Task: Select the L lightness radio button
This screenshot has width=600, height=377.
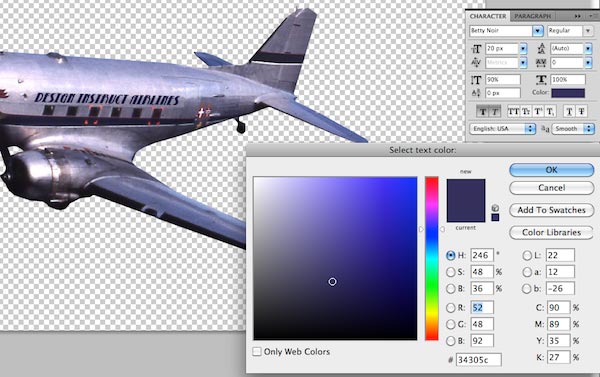Action: coord(527,255)
